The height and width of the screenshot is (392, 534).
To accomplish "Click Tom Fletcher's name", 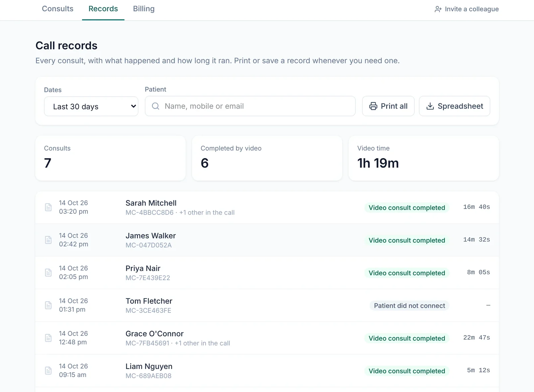I will pos(149,301).
